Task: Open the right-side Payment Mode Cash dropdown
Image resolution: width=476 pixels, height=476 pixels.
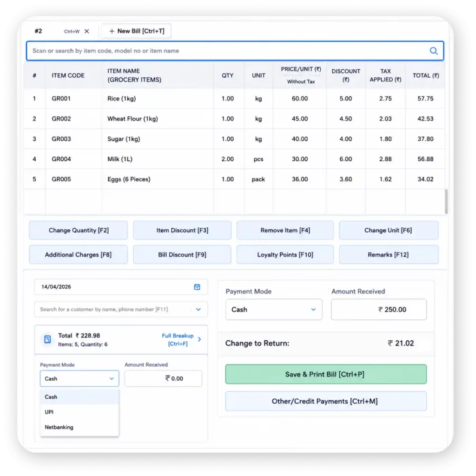Action: point(274,309)
